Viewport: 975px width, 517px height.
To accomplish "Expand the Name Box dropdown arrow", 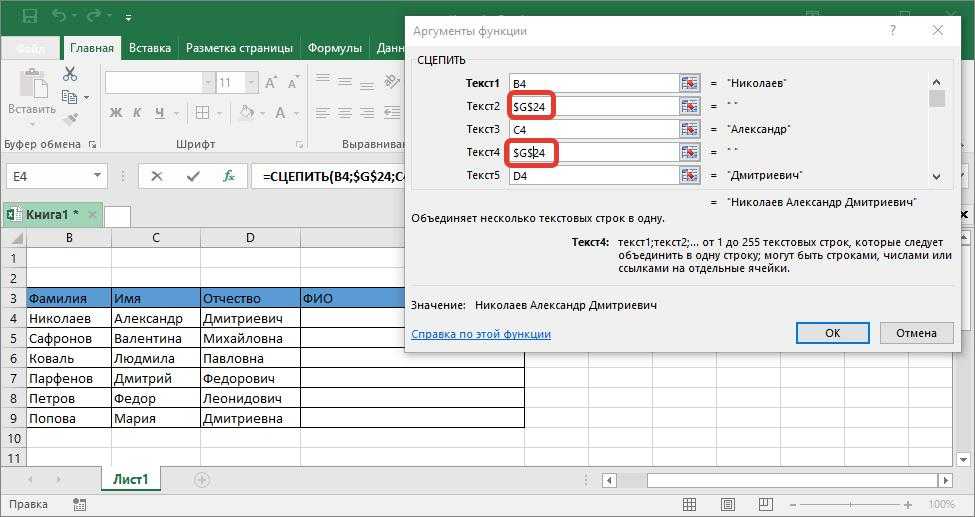I will pyautogui.click(x=97, y=176).
